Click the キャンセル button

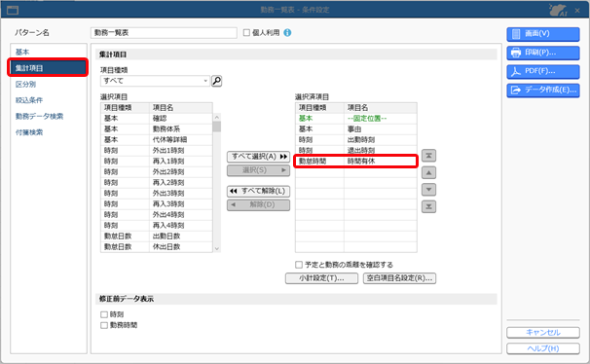click(543, 333)
